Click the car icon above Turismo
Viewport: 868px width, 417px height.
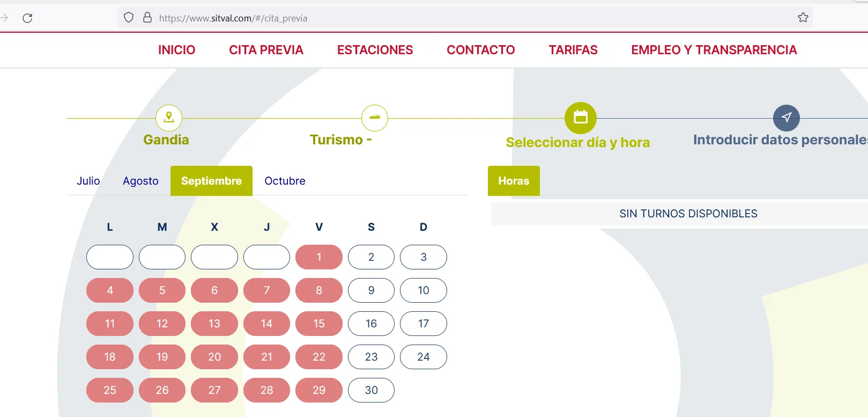(375, 118)
